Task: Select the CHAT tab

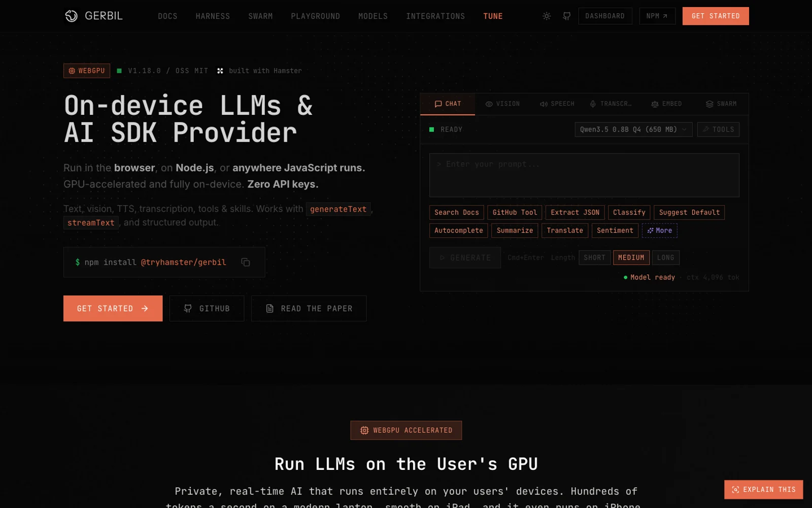Action: pyautogui.click(x=448, y=104)
